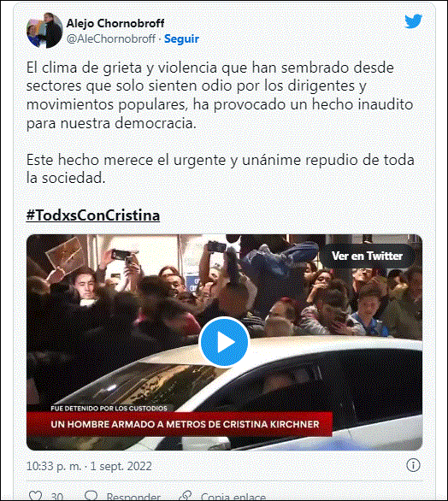448x501 pixels.
Task: Click the Twitter bird logo icon
Action: 413,21
